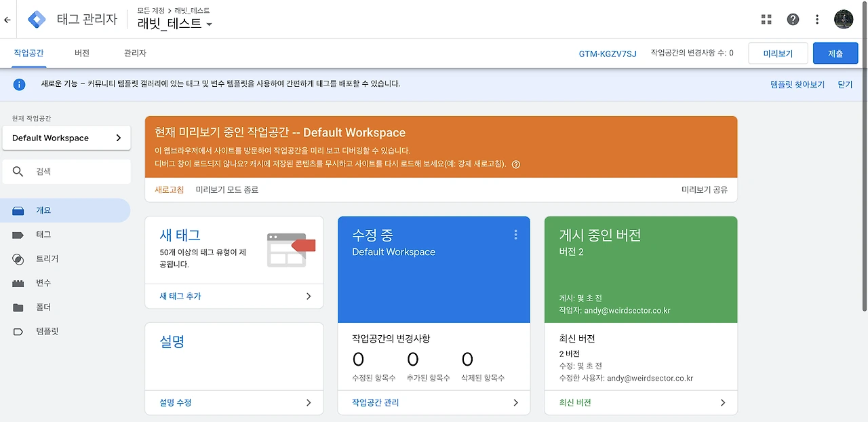Click into the 검색 search field
The height and width of the screenshot is (422, 868).
66,172
